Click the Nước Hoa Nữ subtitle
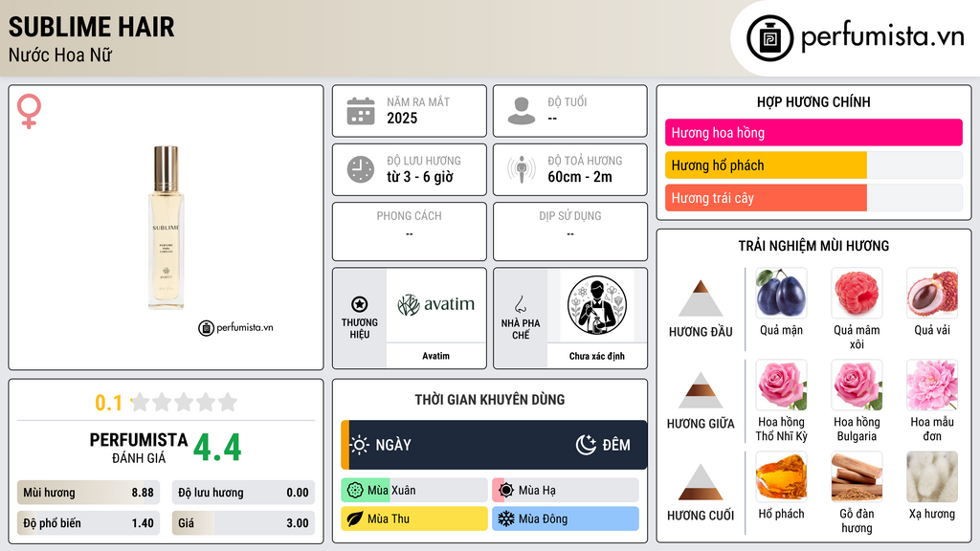This screenshot has width=980, height=551. (60, 55)
